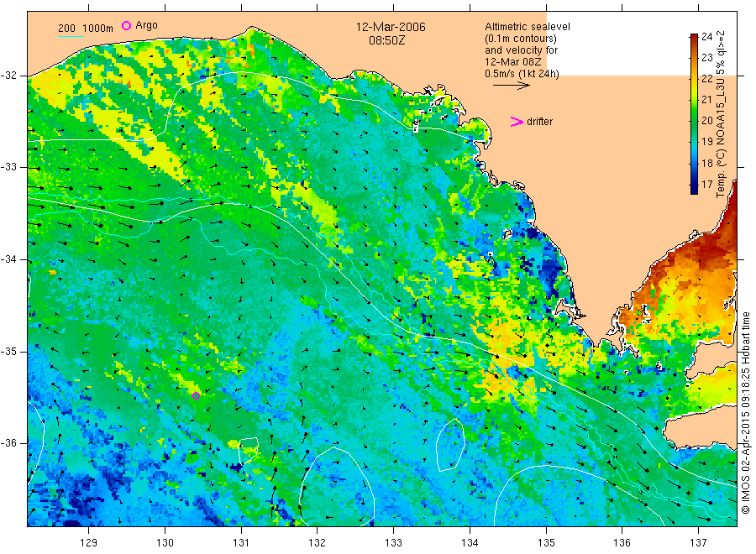Click the 20 value on temperature scale

coord(706,120)
